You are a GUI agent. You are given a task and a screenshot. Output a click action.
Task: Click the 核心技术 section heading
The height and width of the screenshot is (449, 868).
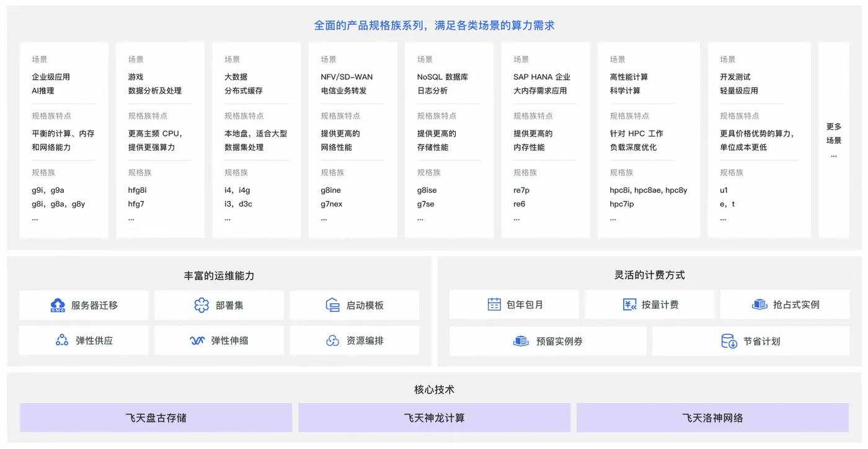pyautogui.click(x=434, y=389)
